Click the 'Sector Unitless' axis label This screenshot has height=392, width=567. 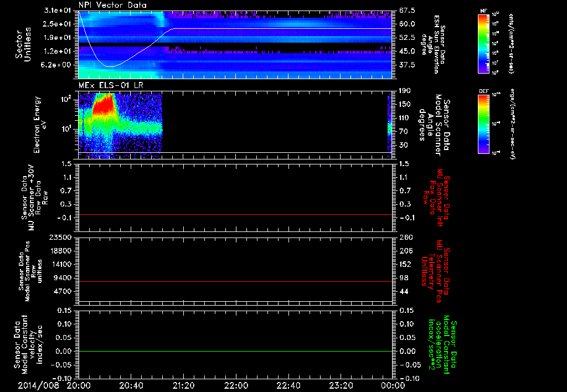(x=23, y=44)
